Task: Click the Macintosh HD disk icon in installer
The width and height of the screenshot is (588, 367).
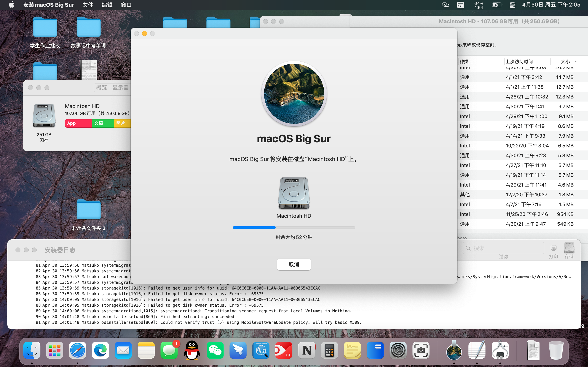Action: tap(294, 193)
